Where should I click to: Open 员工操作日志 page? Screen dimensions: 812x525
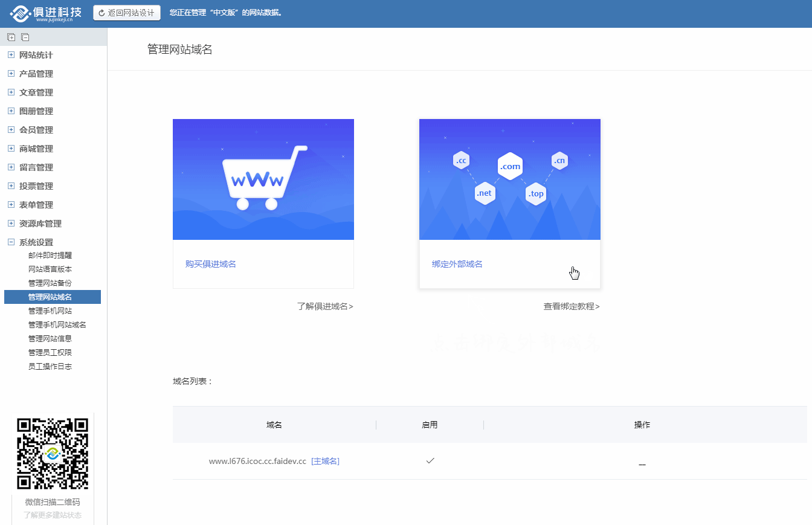(x=50, y=366)
